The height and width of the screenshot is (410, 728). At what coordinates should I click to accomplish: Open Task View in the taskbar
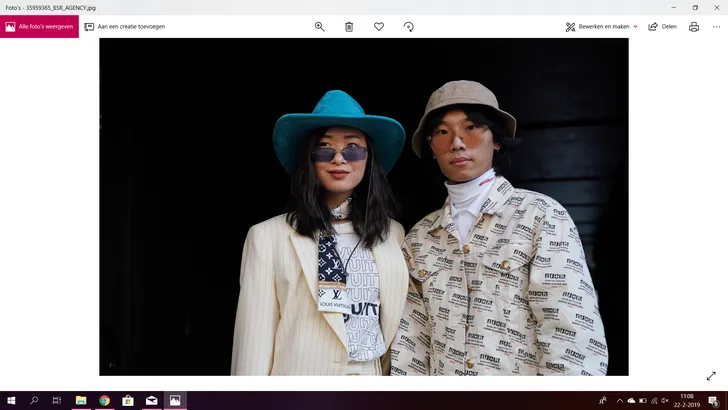(57, 400)
